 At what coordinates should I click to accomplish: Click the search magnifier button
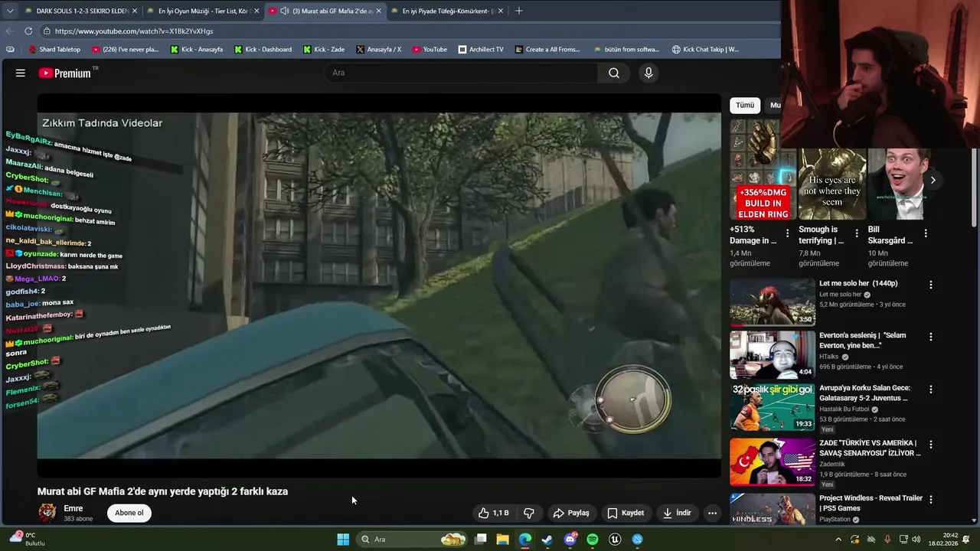[614, 73]
